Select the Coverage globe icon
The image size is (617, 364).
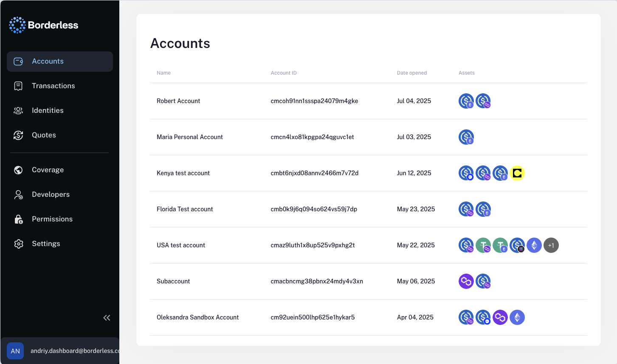[x=18, y=170]
